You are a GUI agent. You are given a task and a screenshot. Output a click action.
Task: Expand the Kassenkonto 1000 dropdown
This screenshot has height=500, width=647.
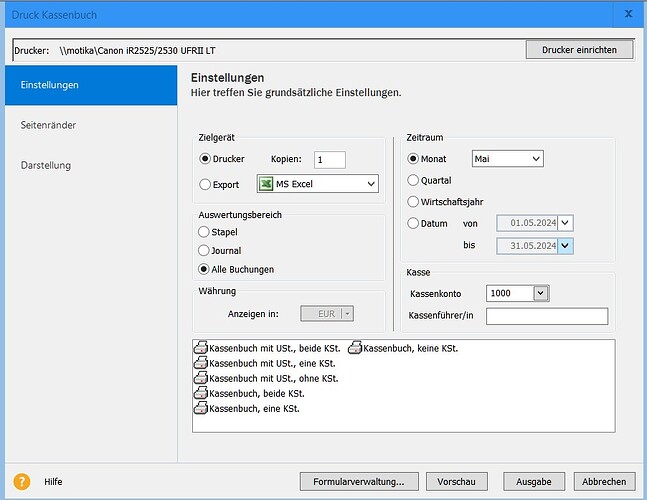(x=541, y=293)
